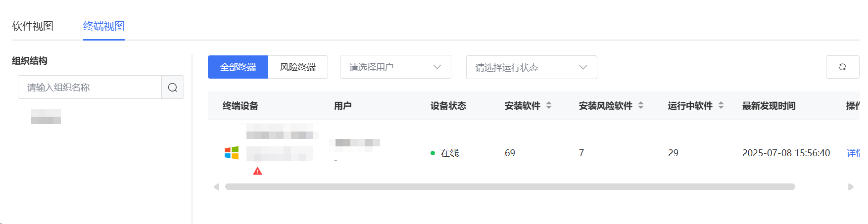Click the red warning triangle icon
Screen dimensions: 868x224
click(x=257, y=171)
